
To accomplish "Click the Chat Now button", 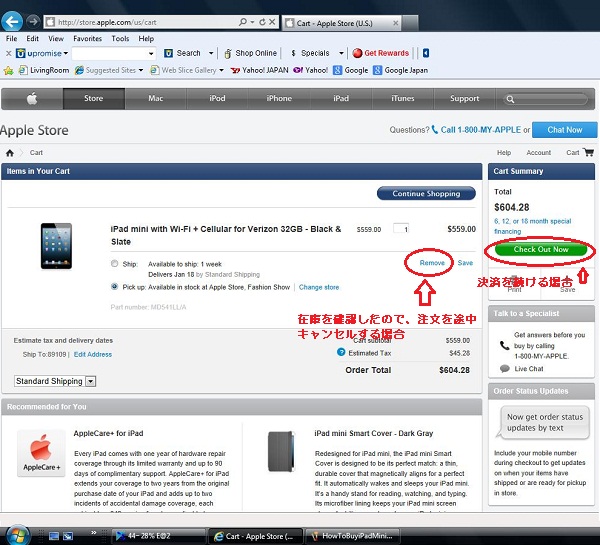I will click(x=564, y=130).
